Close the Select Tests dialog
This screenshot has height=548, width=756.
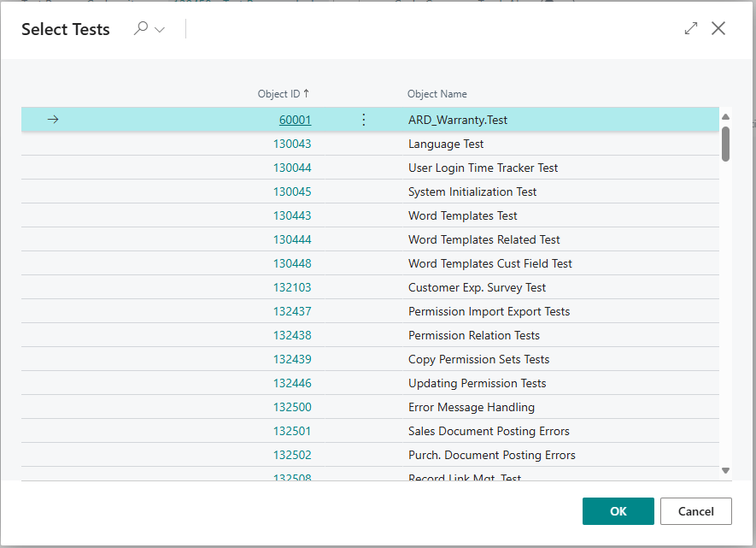[718, 29]
